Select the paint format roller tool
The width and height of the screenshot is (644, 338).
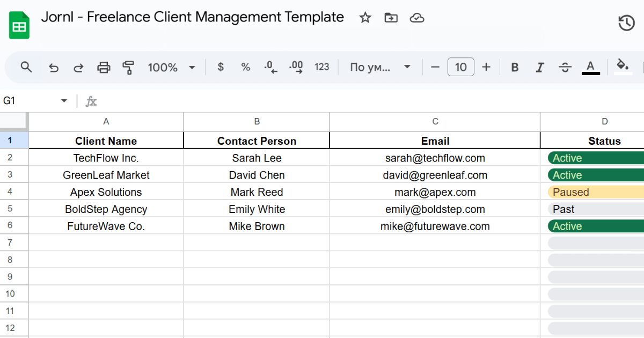pos(128,68)
